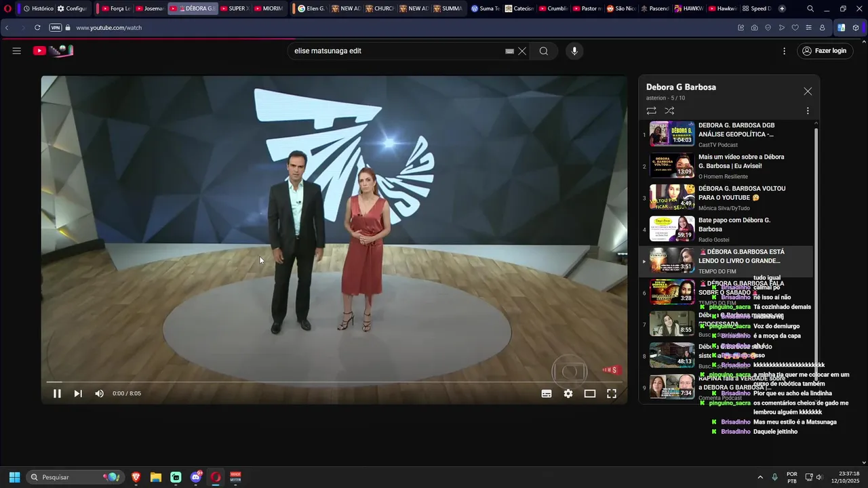Go back to the previous page
The image size is (868, 488).
point(7,28)
